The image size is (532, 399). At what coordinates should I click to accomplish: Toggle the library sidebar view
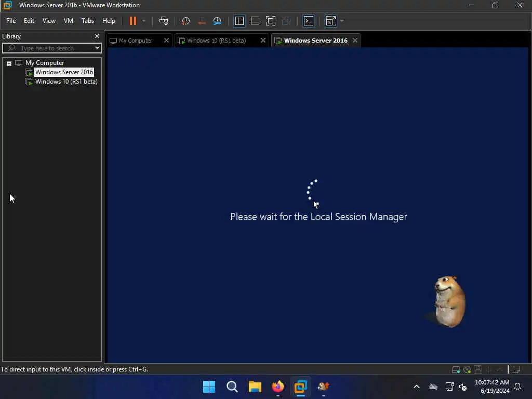click(240, 21)
